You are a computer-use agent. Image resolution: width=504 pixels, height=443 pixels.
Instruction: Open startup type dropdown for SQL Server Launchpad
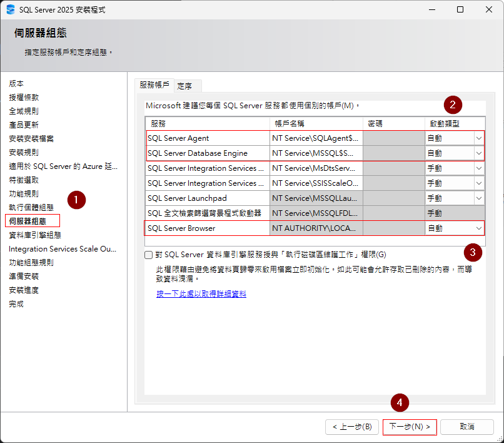(x=479, y=198)
